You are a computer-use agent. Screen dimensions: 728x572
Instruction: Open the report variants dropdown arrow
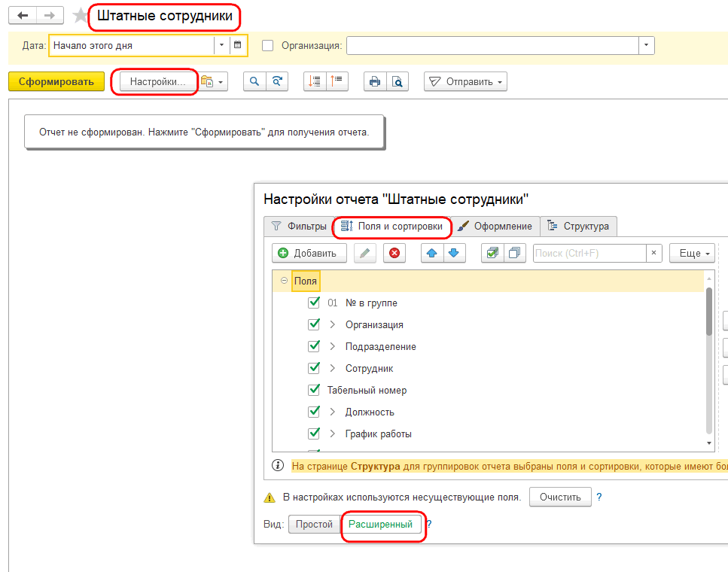click(x=221, y=82)
